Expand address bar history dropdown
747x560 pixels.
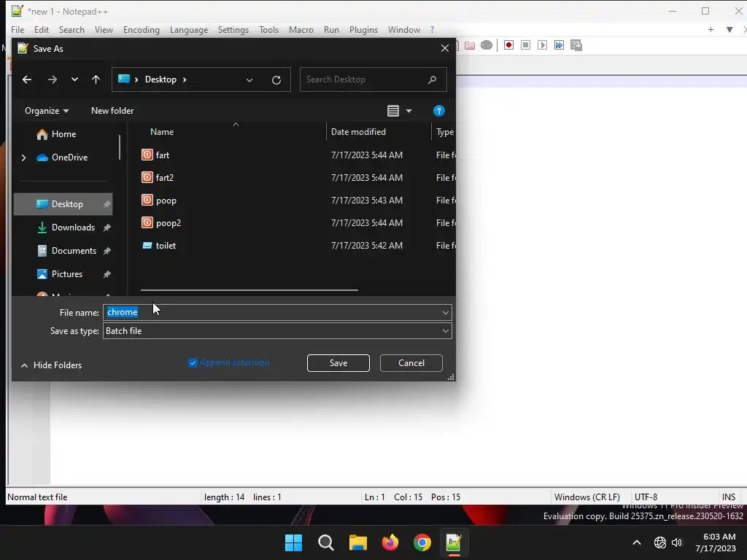[x=249, y=80]
